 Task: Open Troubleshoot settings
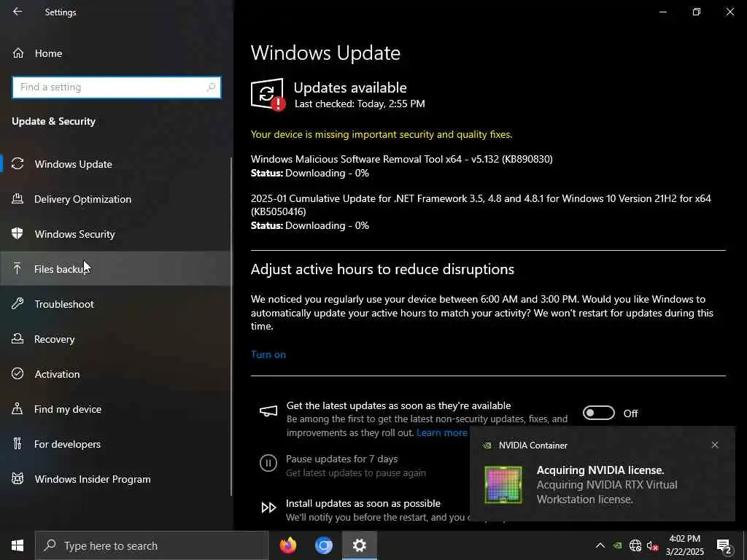coord(116,304)
